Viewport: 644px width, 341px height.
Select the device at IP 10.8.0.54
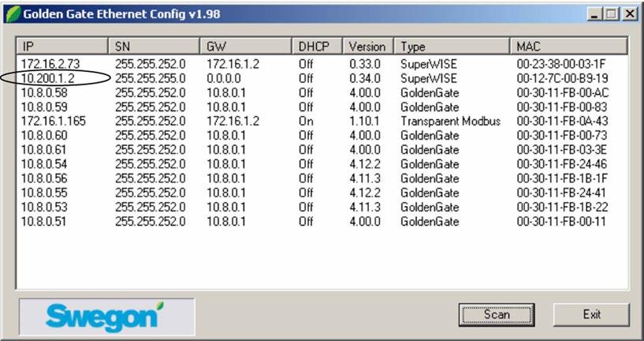pos(322,164)
